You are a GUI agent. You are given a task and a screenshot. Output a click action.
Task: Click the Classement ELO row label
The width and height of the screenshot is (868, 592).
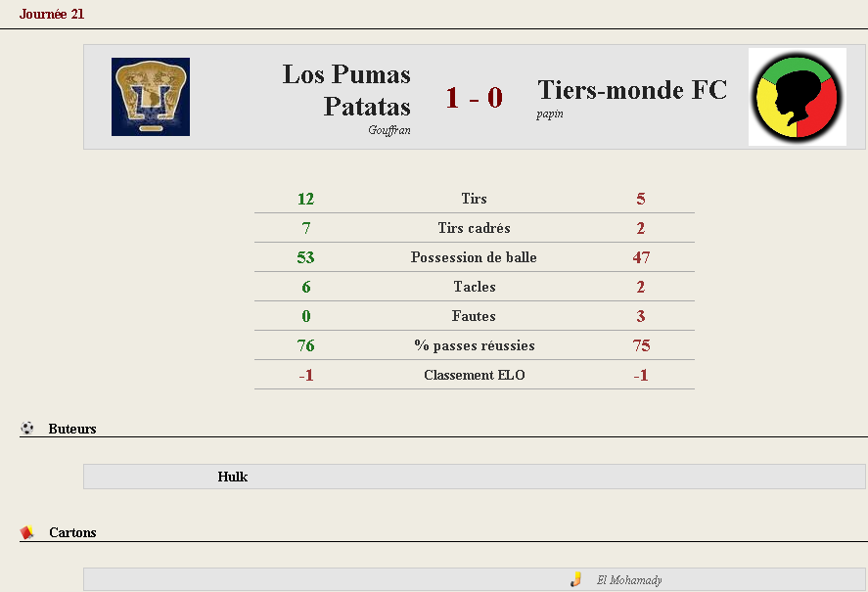pyautogui.click(x=475, y=375)
